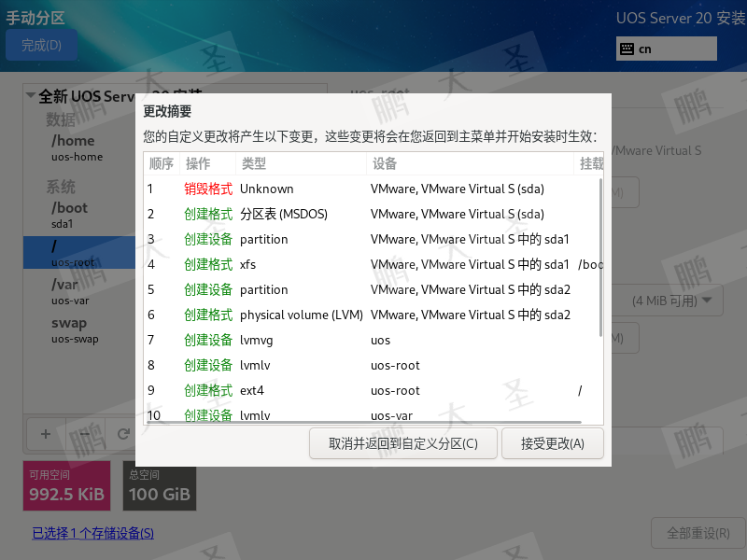Click the reload storage refresh icon
The image size is (747, 560).
[123, 434]
